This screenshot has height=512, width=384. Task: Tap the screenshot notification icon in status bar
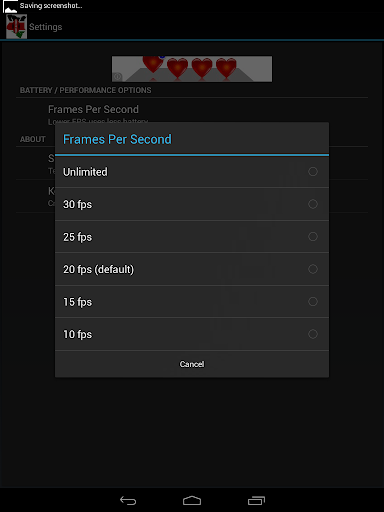point(10,7)
